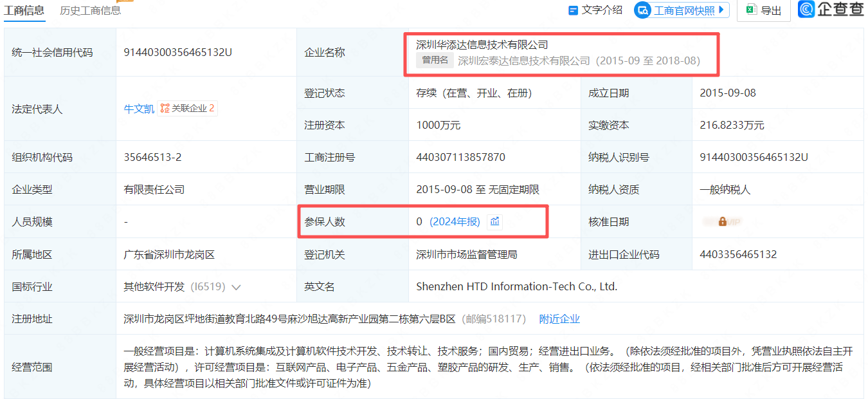Select 组织机构代码 value 35646513-2

(152, 157)
